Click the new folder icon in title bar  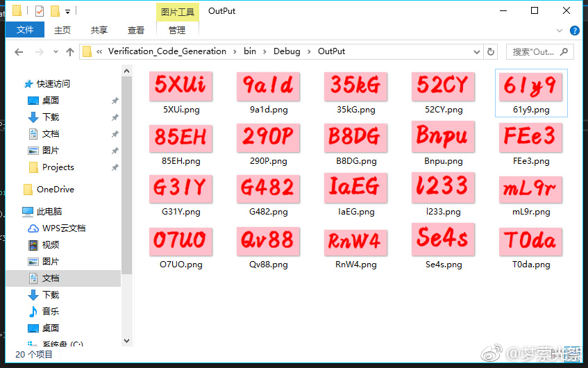point(55,11)
